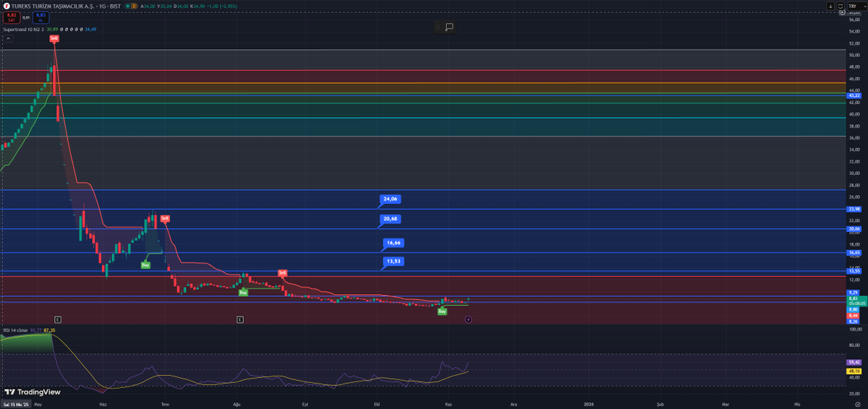
Task: Click the first E earnings marker
Action: [58, 319]
